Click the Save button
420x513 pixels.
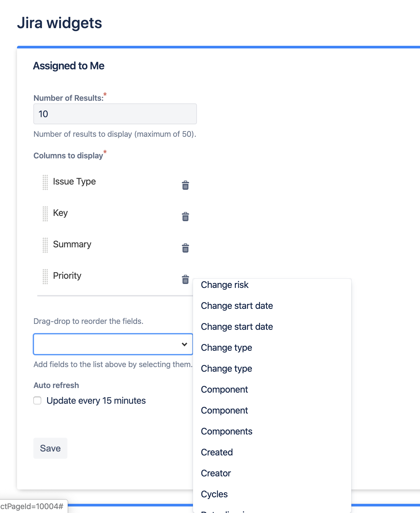50,448
